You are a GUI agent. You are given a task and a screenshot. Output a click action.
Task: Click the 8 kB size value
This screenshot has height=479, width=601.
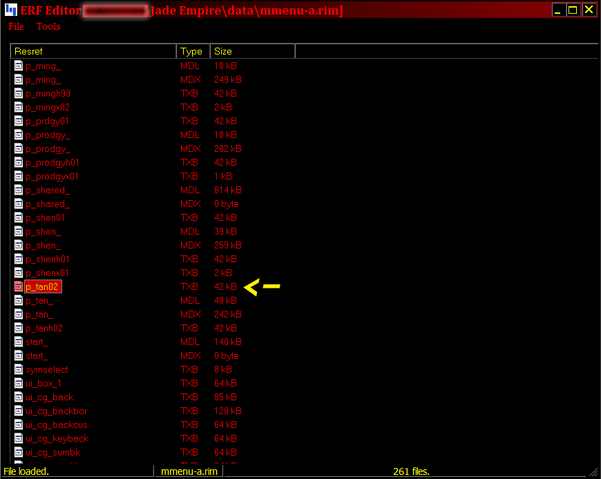click(x=223, y=369)
